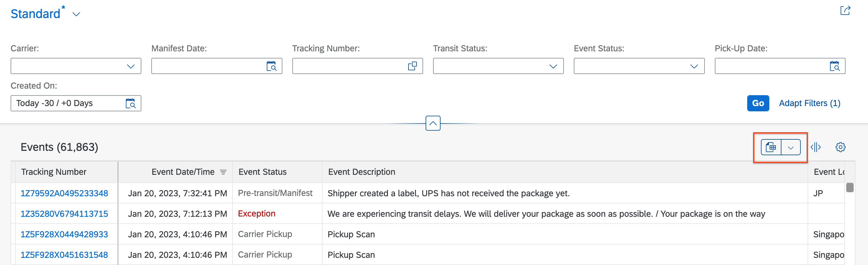Open the Manifest Date calendar picker

pos(271,66)
